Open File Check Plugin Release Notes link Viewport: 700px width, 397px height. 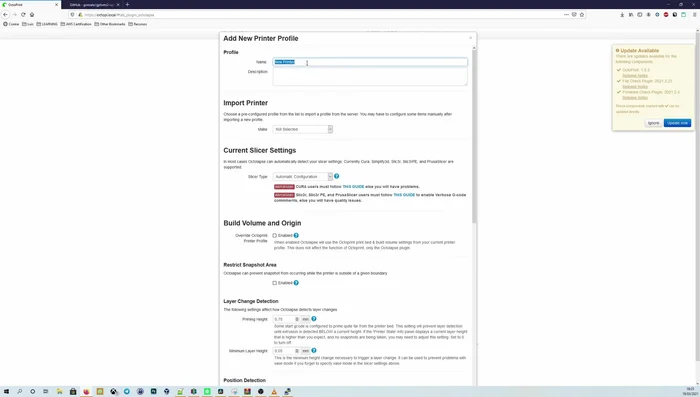tap(635, 87)
